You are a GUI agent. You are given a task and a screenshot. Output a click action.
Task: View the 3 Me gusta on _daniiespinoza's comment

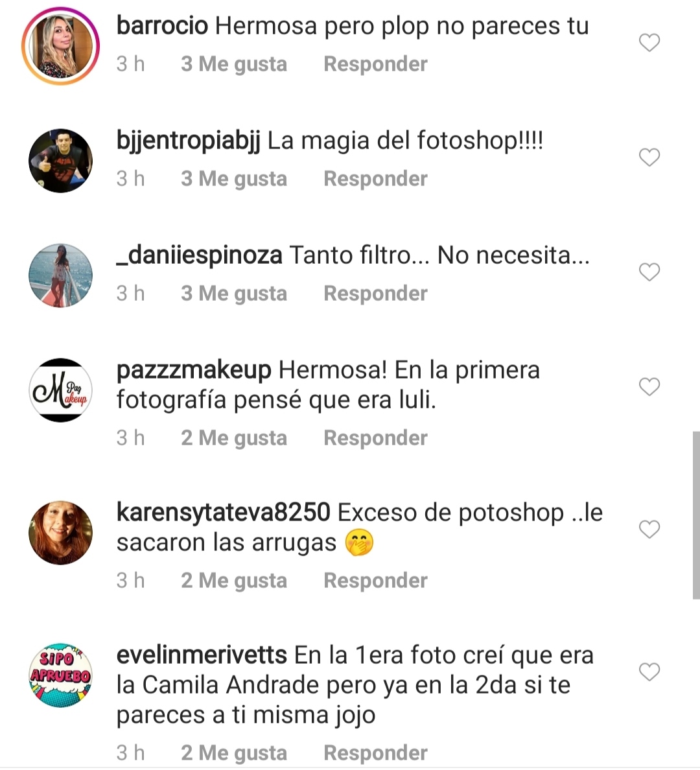coord(234,294)
